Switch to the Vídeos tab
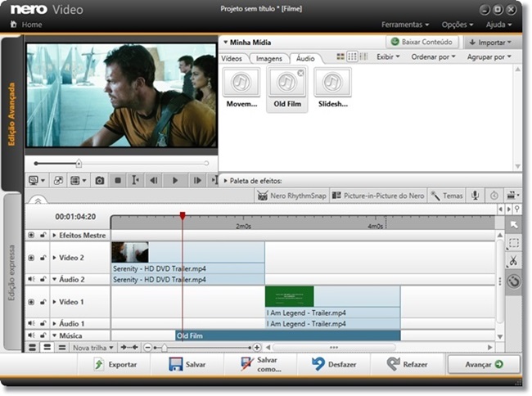 point(232,58)
